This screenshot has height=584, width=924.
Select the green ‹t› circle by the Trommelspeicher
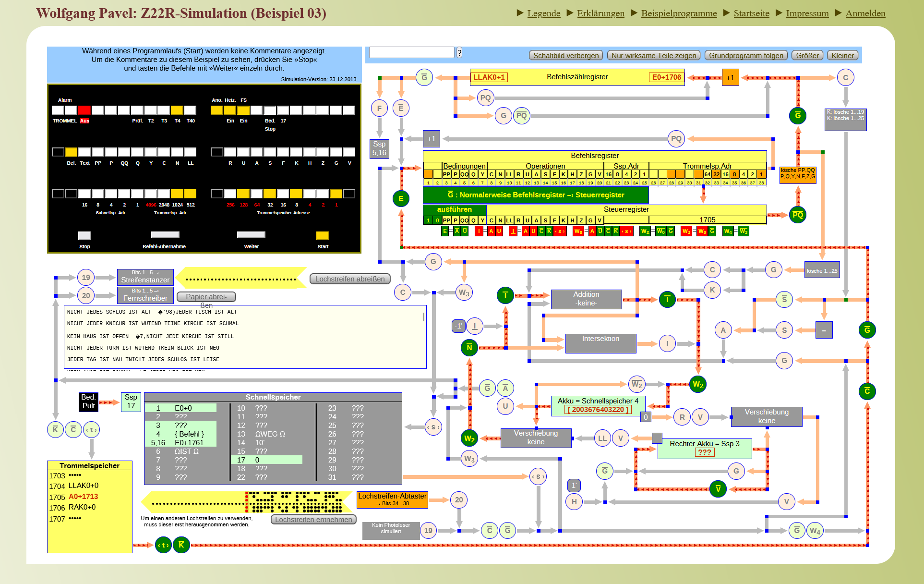tap(163, 545)
